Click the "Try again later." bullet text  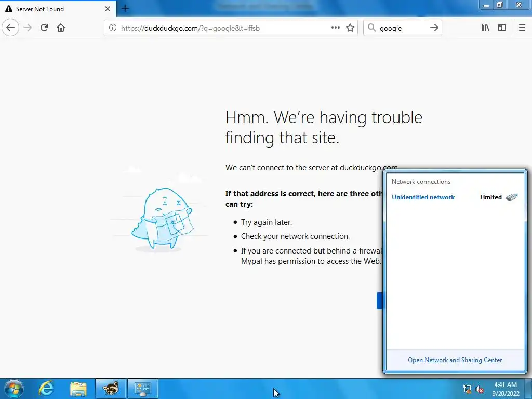pyautogui.click(x=267, y=222)
